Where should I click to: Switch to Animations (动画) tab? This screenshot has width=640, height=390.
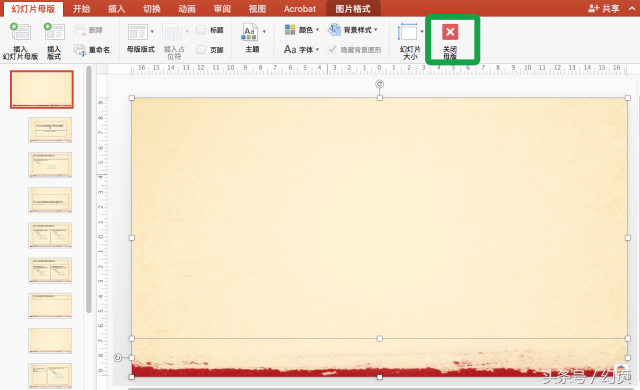pos(187,9)
